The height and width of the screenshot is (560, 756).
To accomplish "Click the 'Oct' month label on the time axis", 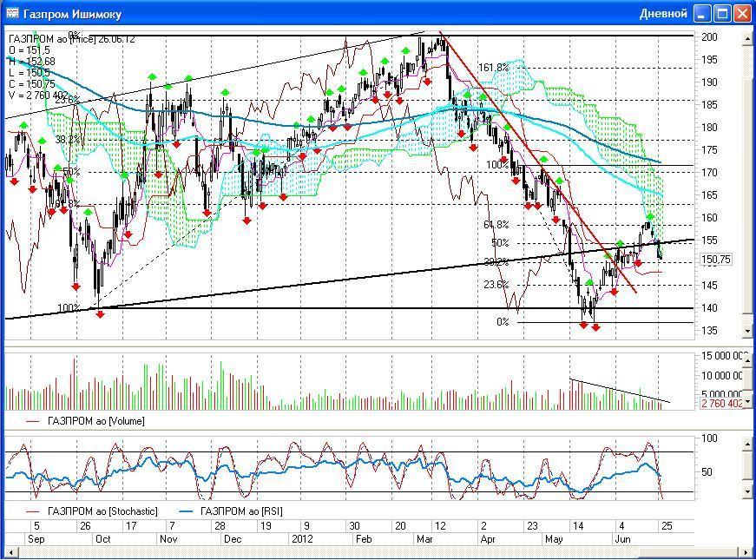I will (102, 539).
